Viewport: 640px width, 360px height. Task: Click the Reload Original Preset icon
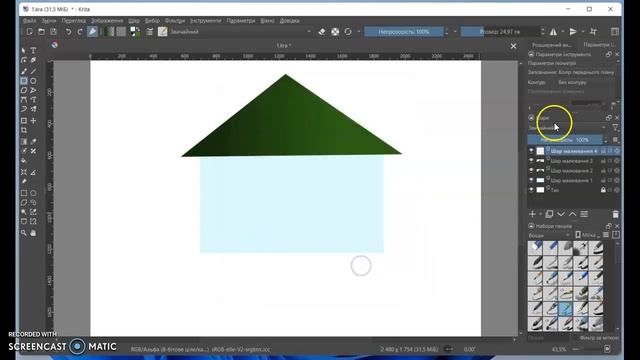click(348, 32)
